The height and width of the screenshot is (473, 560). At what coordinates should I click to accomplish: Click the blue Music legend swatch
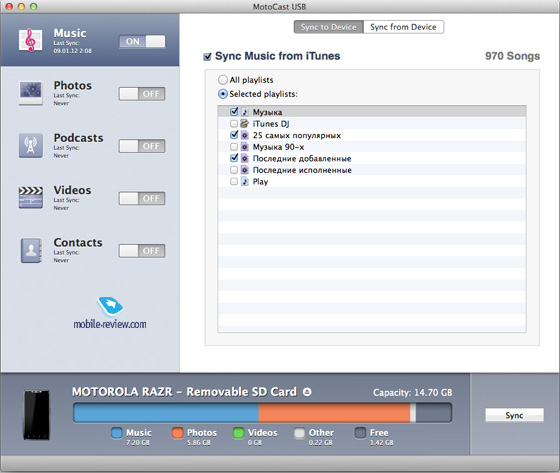pyautogui.click(x=116, y=433)
